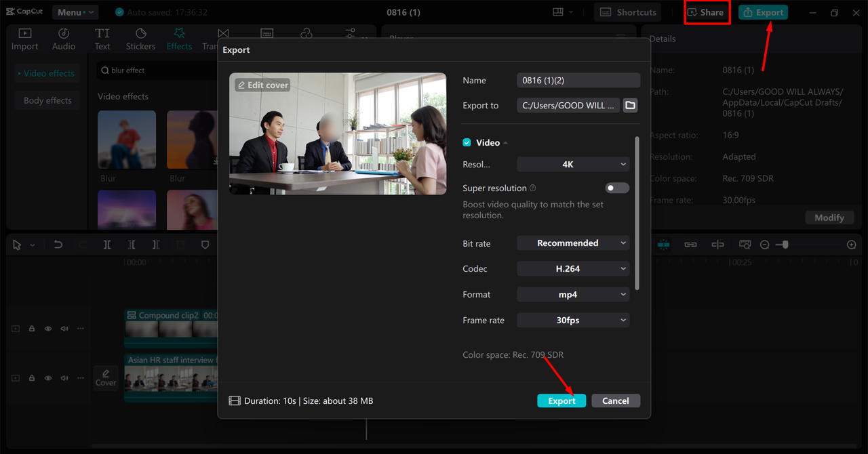Choose the second Blur effect silhouette thumbnail
The height and width of the screenshot is (454, 868).
click(192, 140)
